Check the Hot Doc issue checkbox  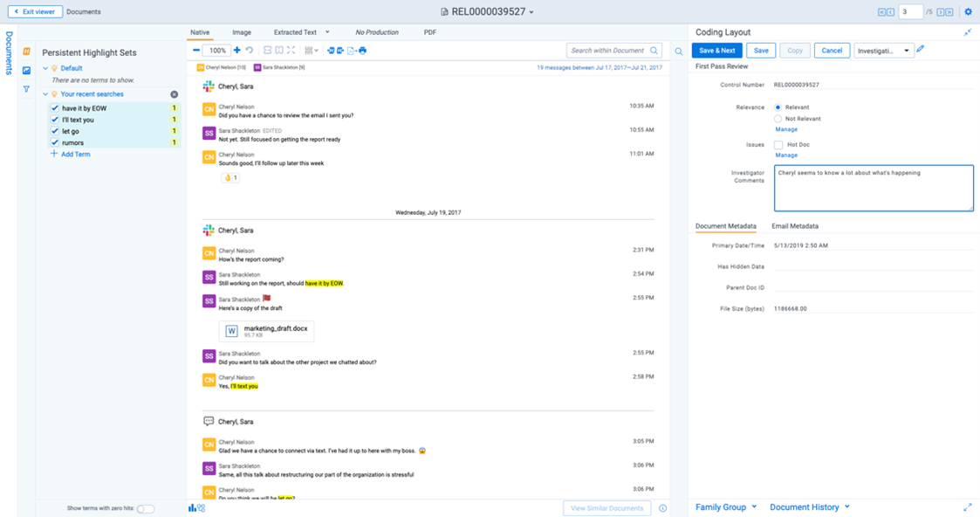coord(778,145)
